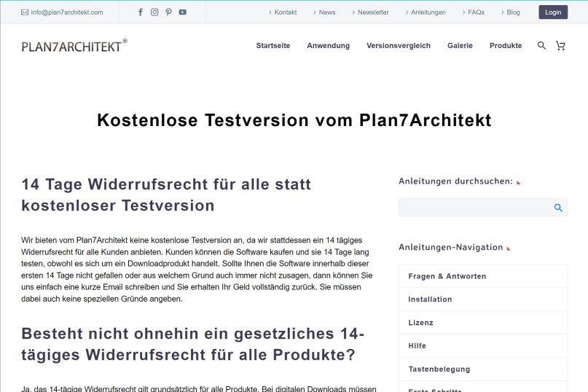Open the Versionsvergleich menu item

pyautogui.click(x=399, y=45)
